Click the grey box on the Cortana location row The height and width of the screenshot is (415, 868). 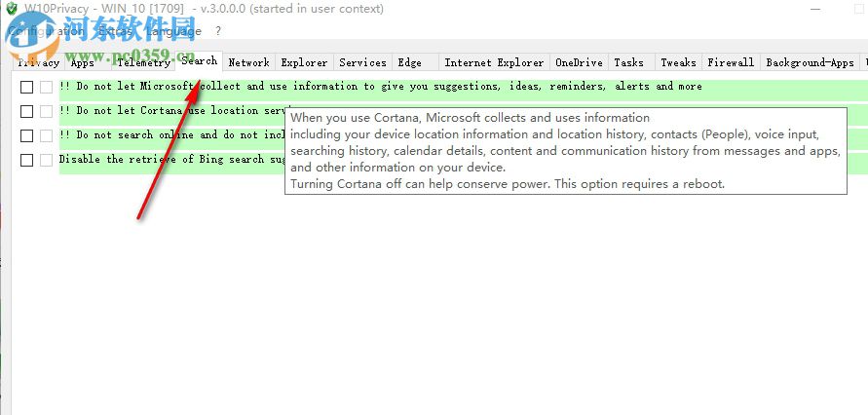[47, 111]
